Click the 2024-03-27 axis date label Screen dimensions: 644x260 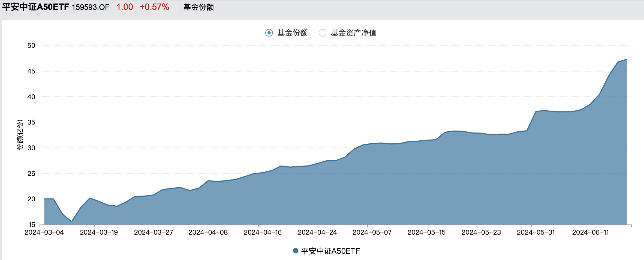tap(154, 232)
